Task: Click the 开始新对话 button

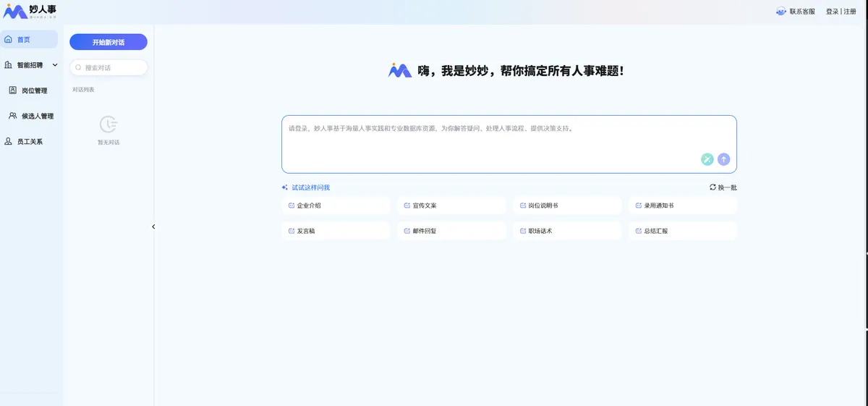Action: (x=109, y=43)
